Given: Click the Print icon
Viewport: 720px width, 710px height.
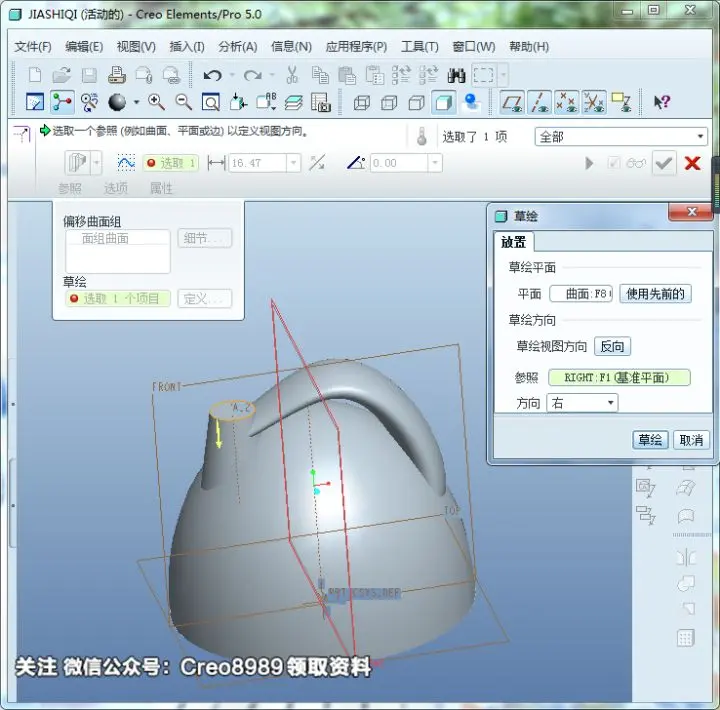Looking at the screenshot, I should click(x=117, y=75).
